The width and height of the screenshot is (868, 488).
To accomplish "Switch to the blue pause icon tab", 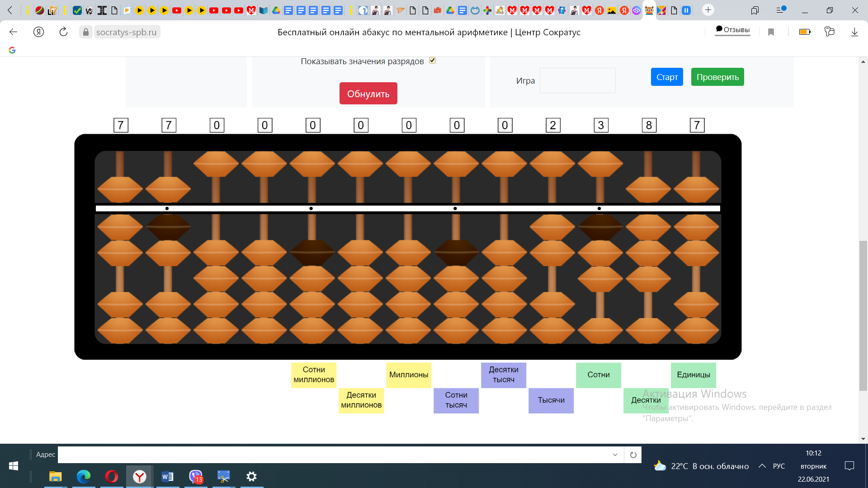I will point(686,10).
